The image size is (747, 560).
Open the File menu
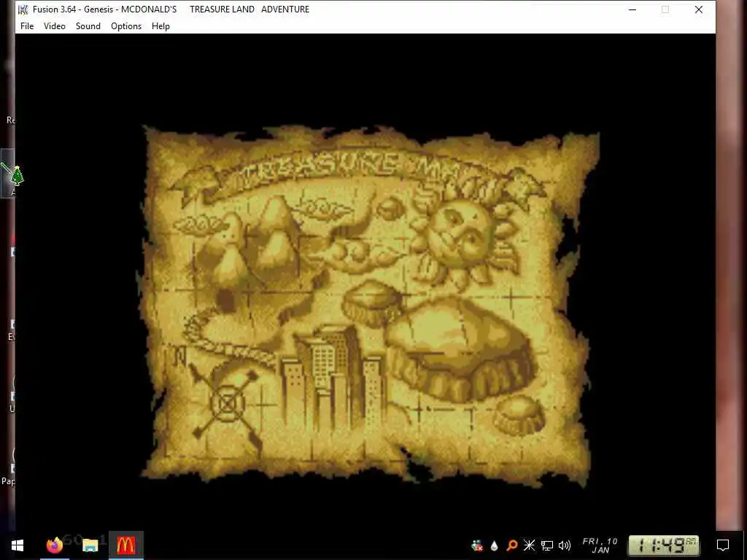click(27, 26)
